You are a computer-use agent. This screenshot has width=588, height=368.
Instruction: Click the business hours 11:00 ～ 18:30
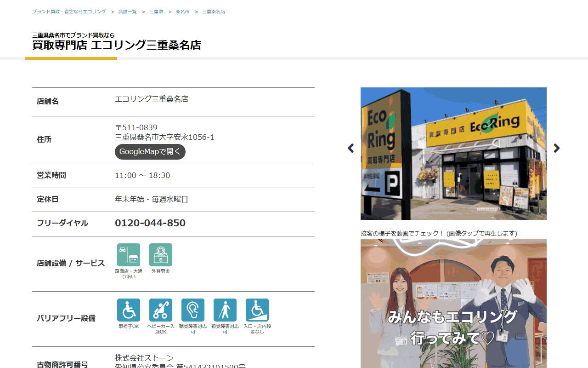click(x=142, y=175)
